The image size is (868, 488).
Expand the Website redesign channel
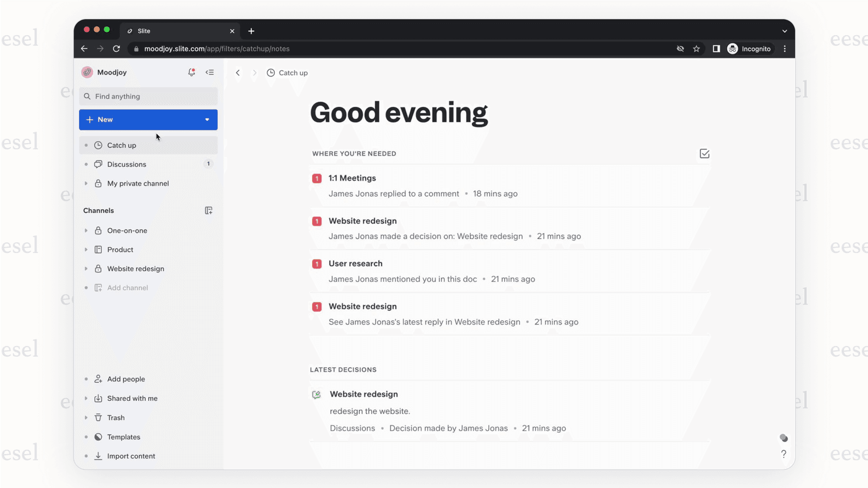(86, 269)
